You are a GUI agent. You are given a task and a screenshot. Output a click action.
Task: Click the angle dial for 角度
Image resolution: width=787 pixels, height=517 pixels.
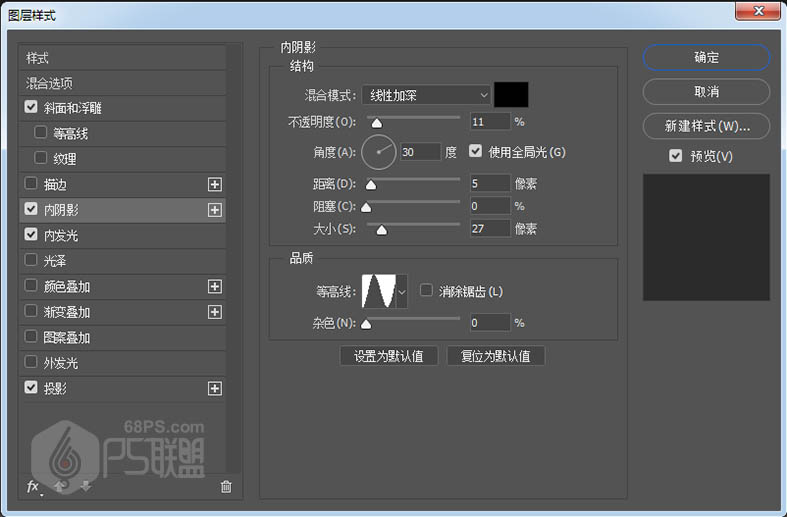pyautogui.click(x=378, y=152)
